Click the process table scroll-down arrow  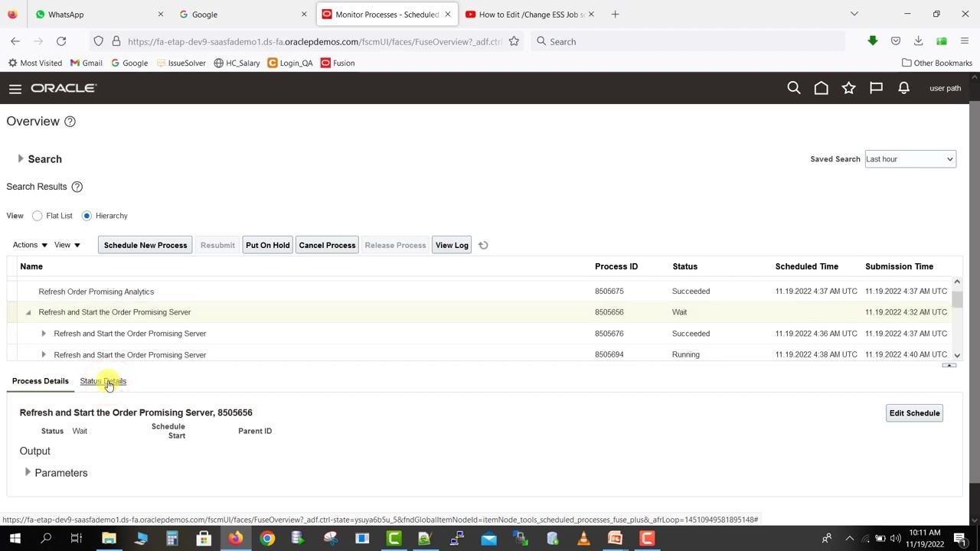[957, 355]
